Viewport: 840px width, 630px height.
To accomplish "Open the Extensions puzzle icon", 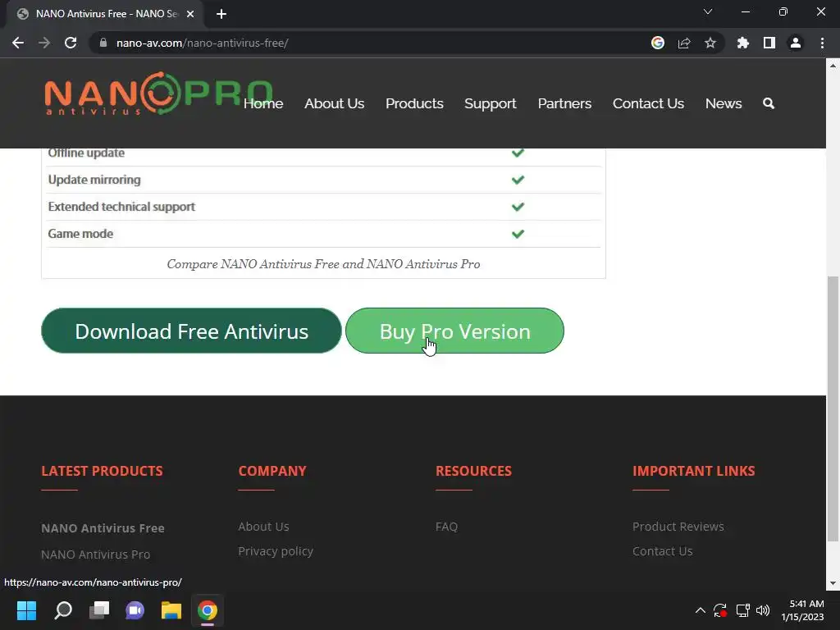I will [x=743, y=43].
